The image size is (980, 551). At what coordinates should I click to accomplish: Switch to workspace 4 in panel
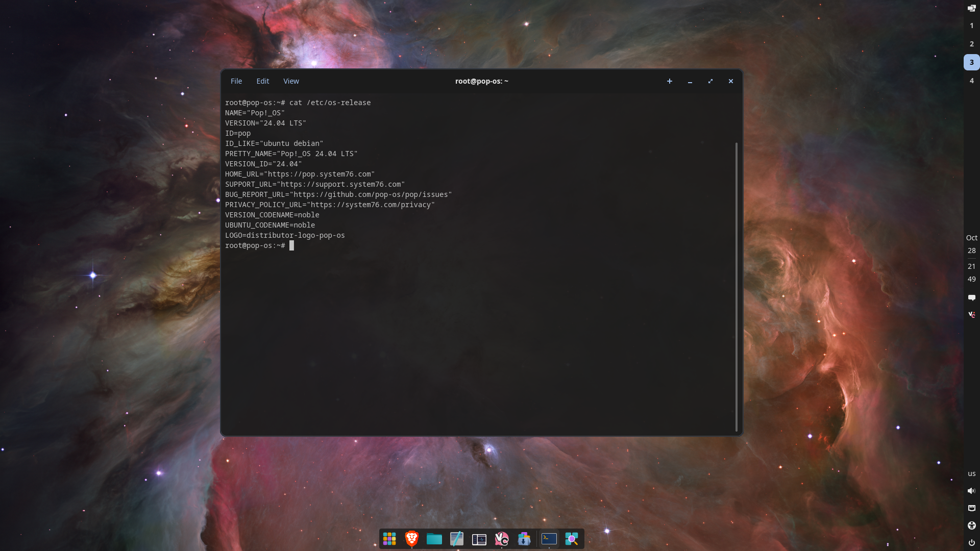tap(971, 81)
